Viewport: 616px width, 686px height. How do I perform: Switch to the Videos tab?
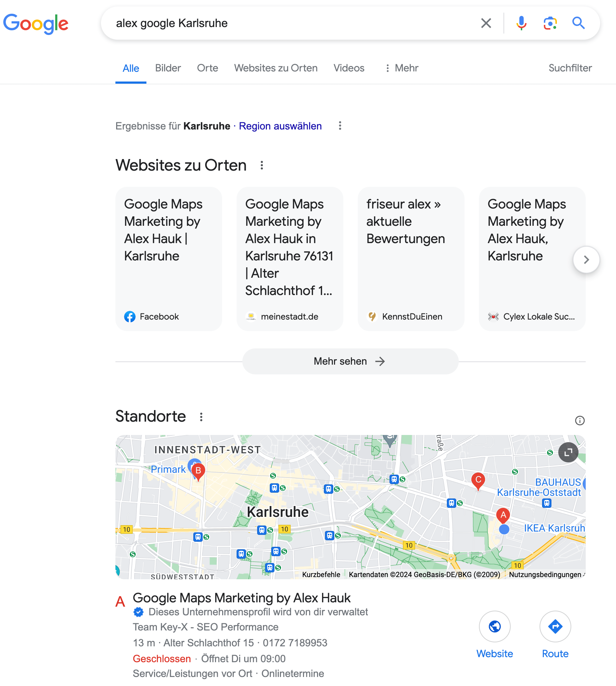[x=349, y=68]
